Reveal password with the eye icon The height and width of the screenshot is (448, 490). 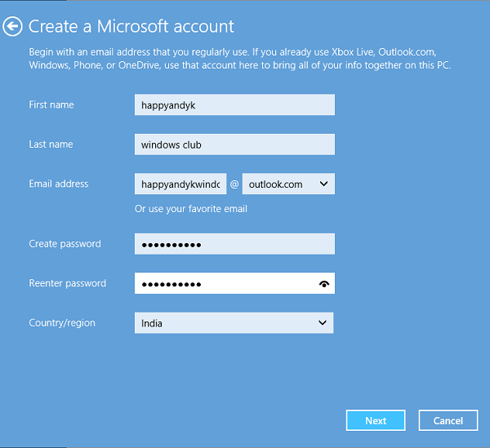click(324, 284)
